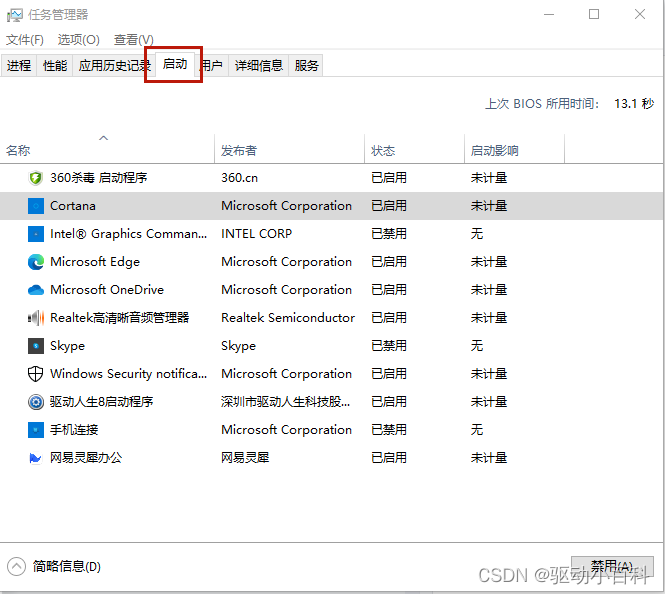665x594 pixels.
Task: Select the Windows Security notifica... row name
Action: [x=129, y=374]
